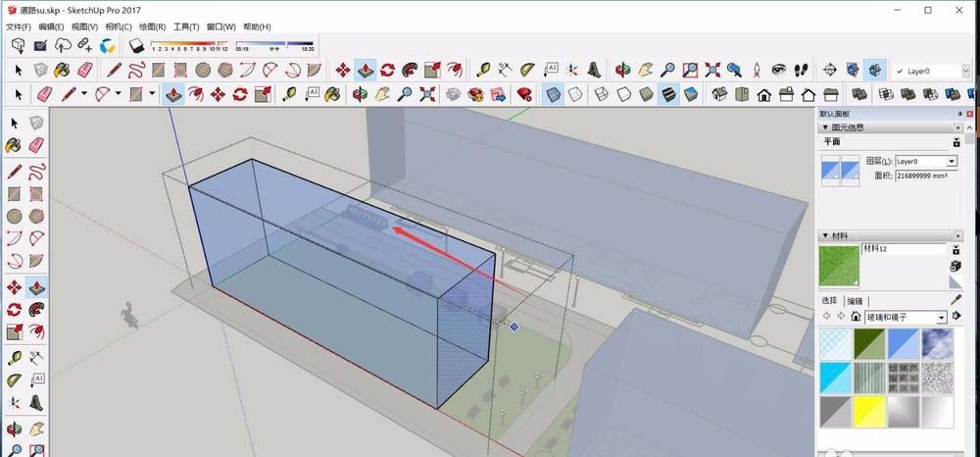This screenshot has height=457, width=980.
Task: Switch to hidden line face style
Action: tap(623, 94)
